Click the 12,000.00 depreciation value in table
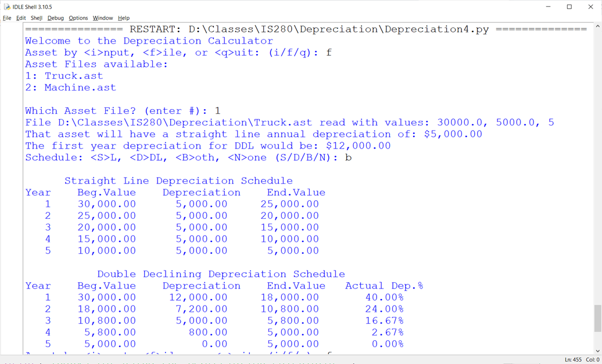Viewport: 602px width, 364px height. [x=198, y=298]
